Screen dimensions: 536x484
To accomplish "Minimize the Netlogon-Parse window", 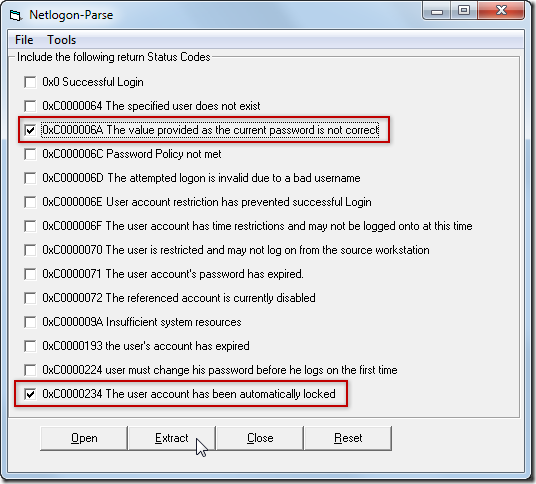I will [x=437, y=11].
